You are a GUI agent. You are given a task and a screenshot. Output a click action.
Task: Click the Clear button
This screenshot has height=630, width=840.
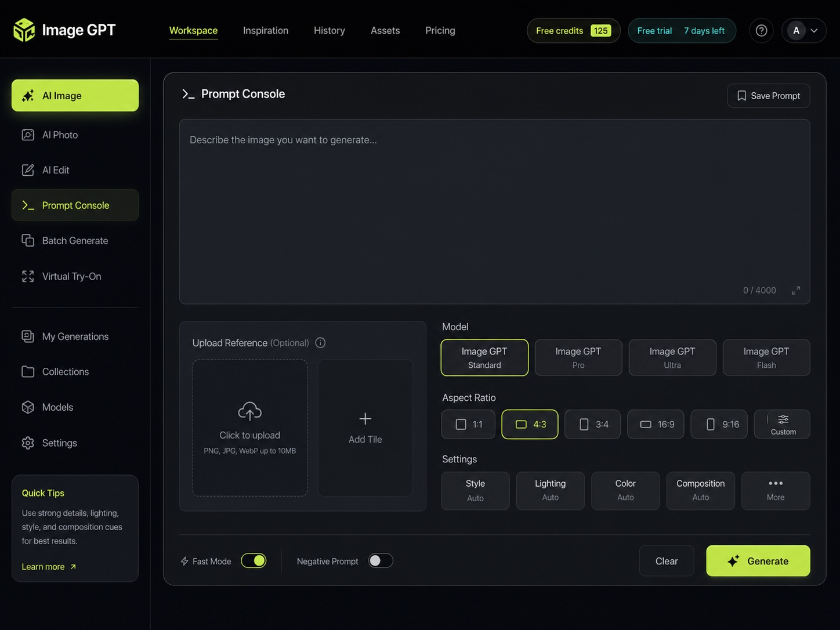(x=667, y=561)
